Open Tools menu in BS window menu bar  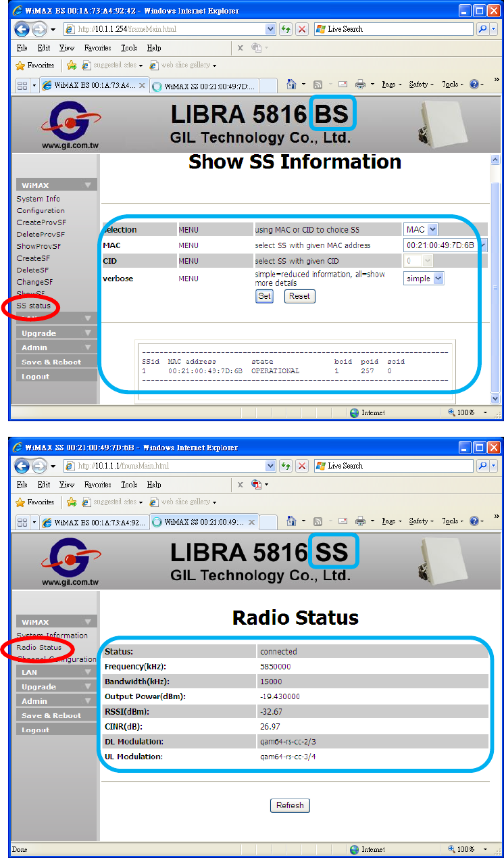point(129,48)
